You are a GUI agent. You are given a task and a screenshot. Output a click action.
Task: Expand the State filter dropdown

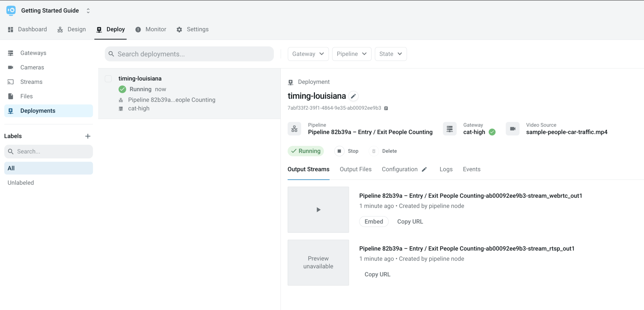click(x=391, y=54)
